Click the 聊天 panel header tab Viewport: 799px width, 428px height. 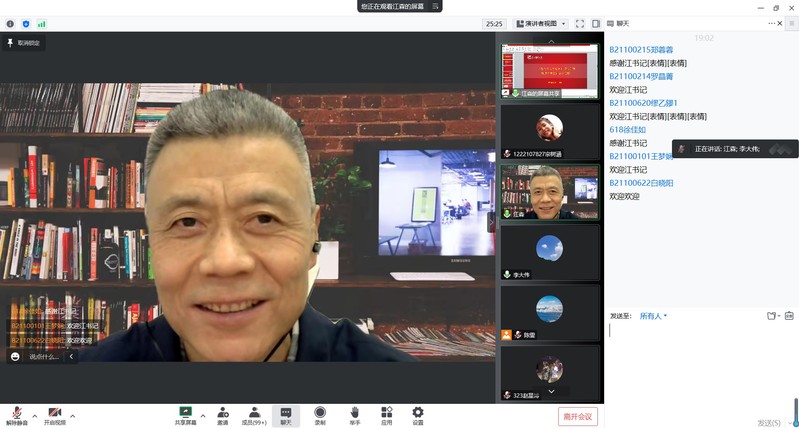[622, 23]
